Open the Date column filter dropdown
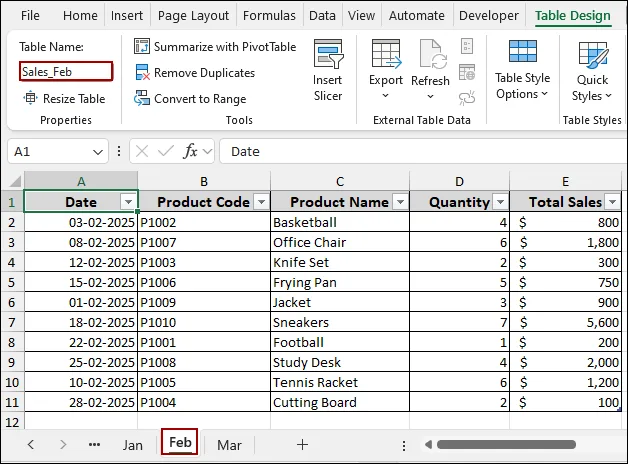 [128, 202]
